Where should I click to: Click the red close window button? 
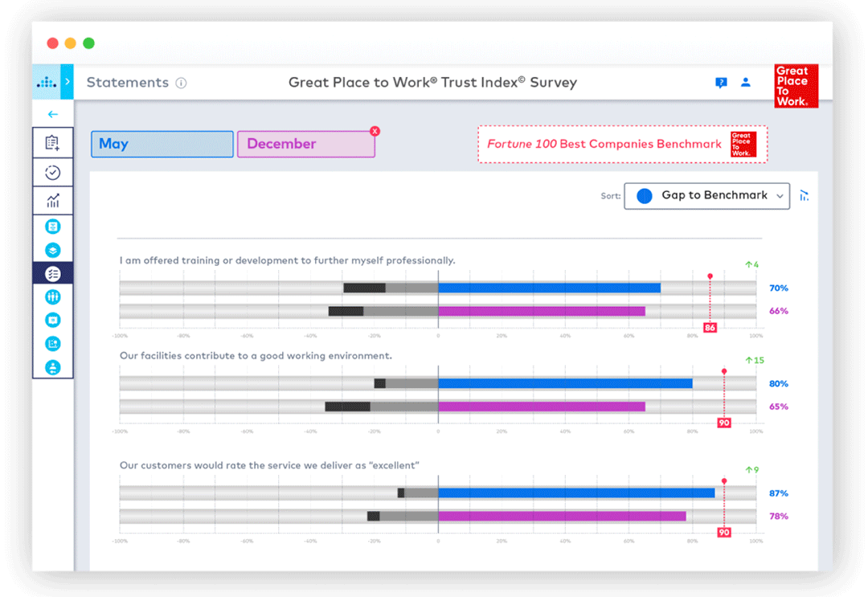pos(52,43)
